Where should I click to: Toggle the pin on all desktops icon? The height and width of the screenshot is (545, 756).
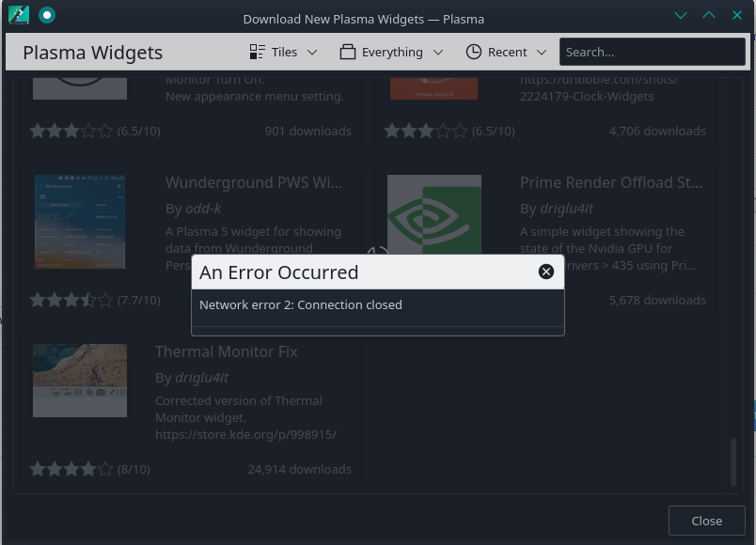47,15
